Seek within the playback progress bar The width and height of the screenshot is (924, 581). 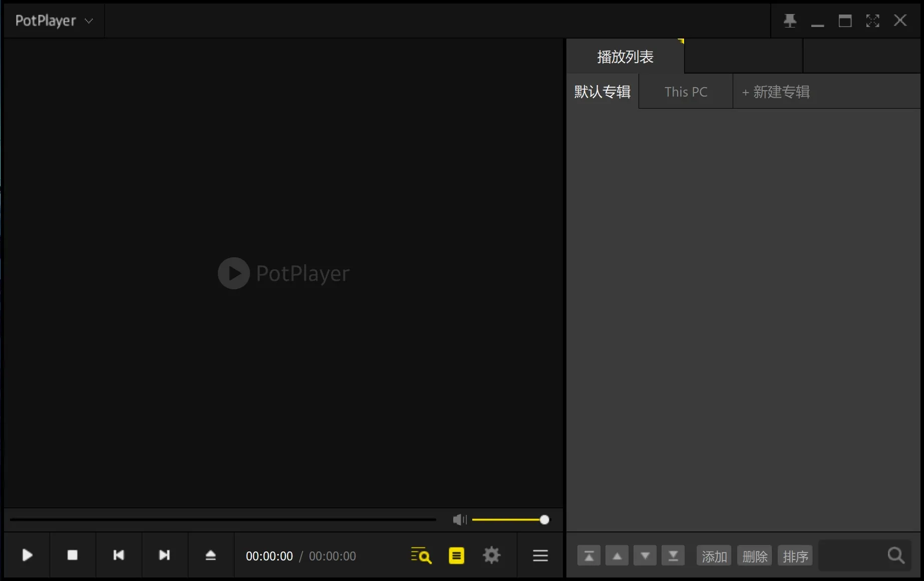[223, 520]
